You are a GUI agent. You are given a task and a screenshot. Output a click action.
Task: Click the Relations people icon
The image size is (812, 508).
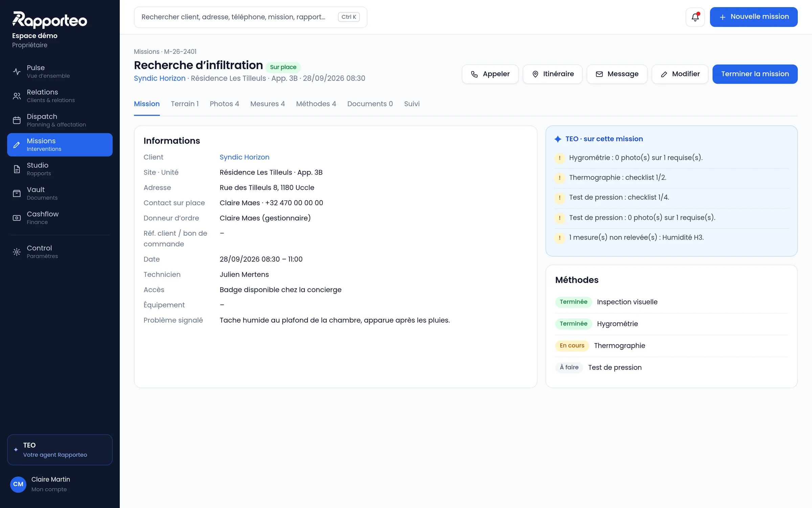tap(17, 96)
